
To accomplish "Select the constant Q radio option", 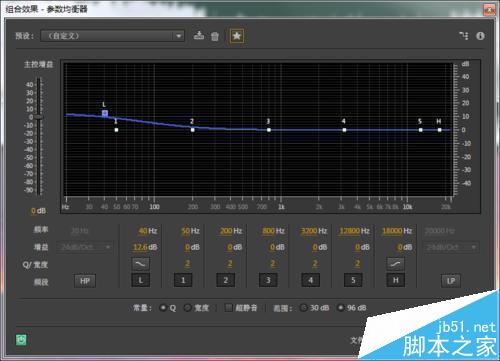I will coord(163,308).
